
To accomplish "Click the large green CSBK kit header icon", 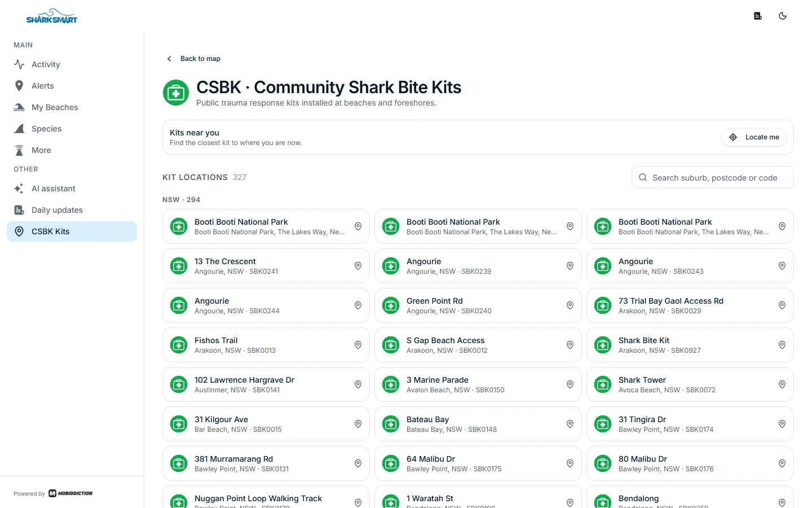I will [176, 93].
